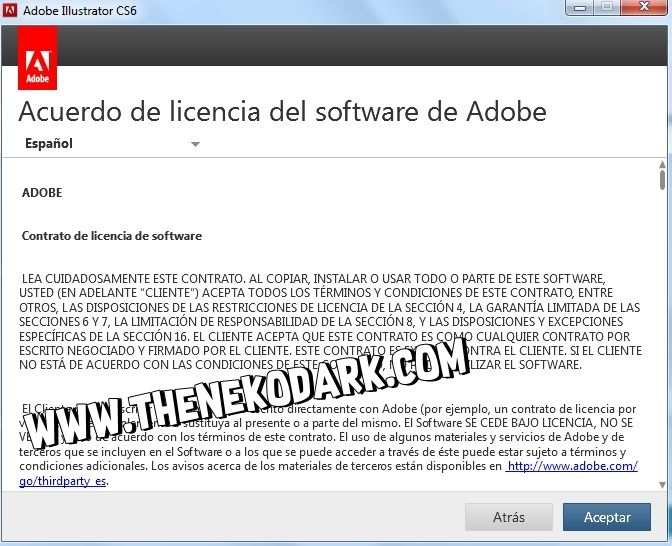The width and height of the screenshot is (672, 546).
Task: Close the Adobe Illustrator CS6 window
Action: click(x=644, y=7)
